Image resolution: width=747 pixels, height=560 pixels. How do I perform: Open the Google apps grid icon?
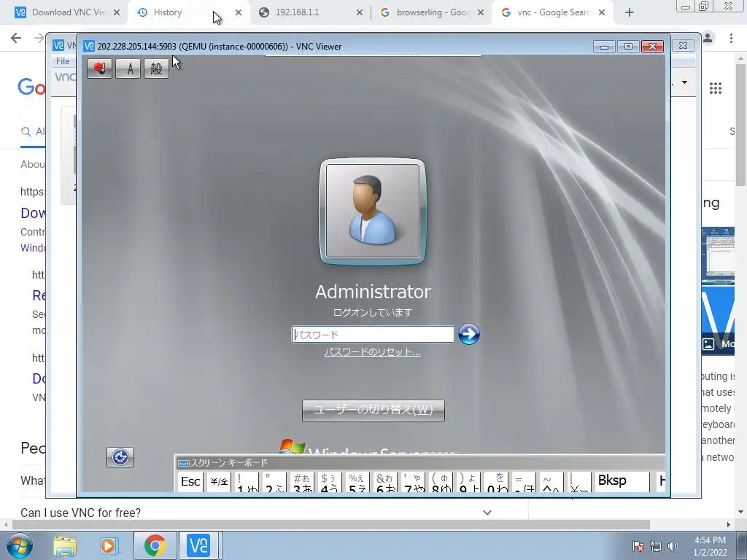click(716, 88)
